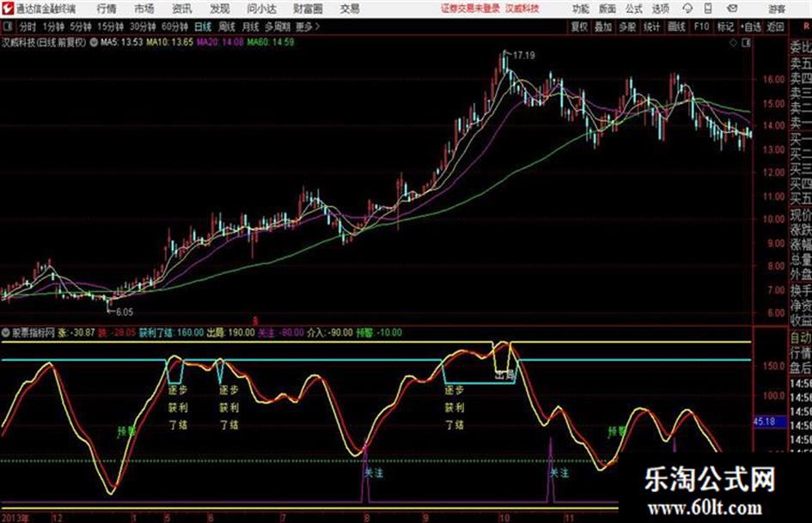Click the F10 toolbar button

[701, 27]
